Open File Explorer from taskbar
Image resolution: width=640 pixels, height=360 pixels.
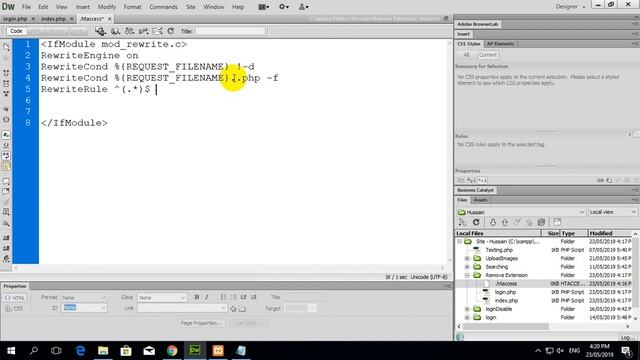(103, 351)
